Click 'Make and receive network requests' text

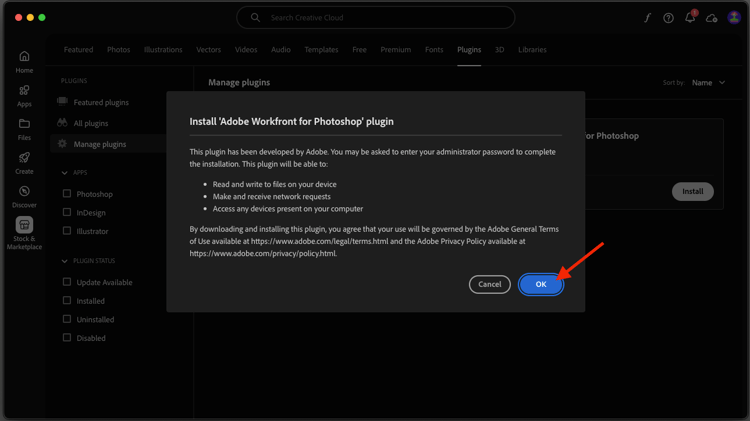click(272, 197)
